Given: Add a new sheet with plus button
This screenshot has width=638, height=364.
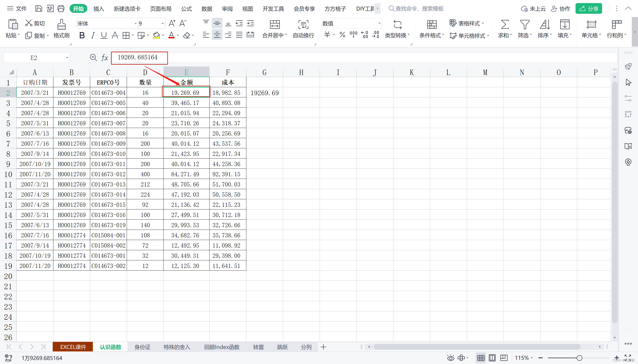Looking at the screenshot, I should [x=323, y=347].
